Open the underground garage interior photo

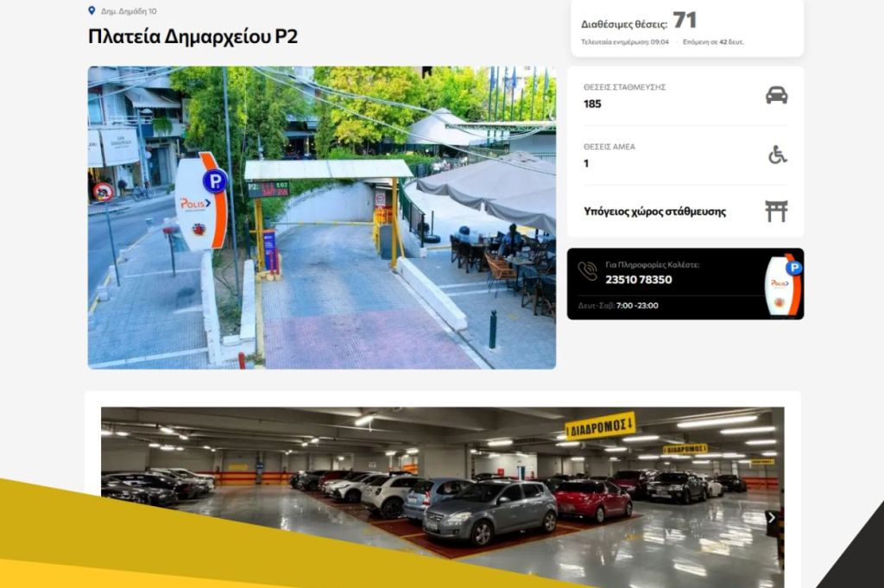[443, 497]
